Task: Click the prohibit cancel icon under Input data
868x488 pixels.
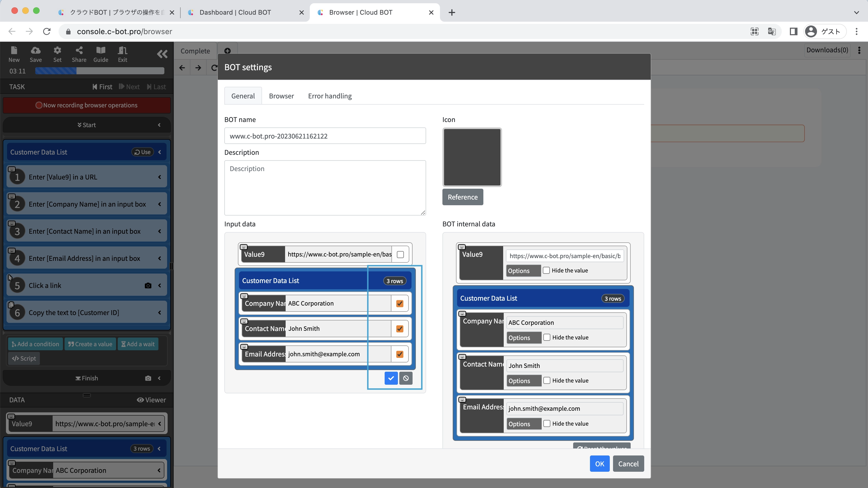Action: 406,378
